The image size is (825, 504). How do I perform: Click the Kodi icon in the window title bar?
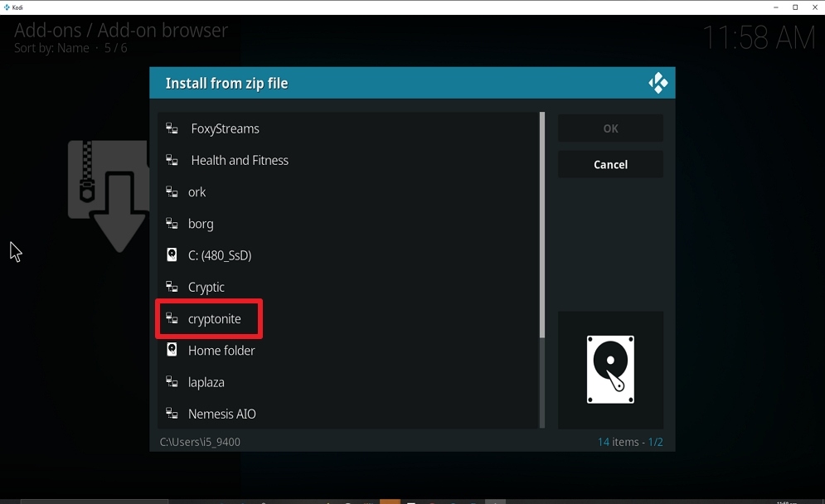[7, 7]
